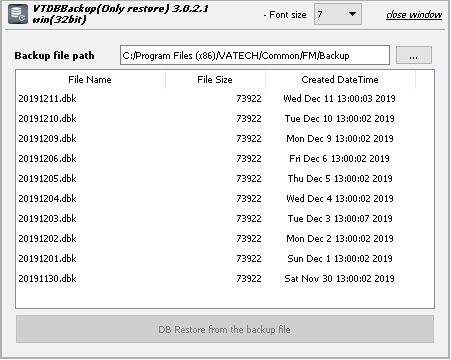Sort by File Size column header
Image resolution: width=451 pixels, height=360 pixels.
point(215,80)
